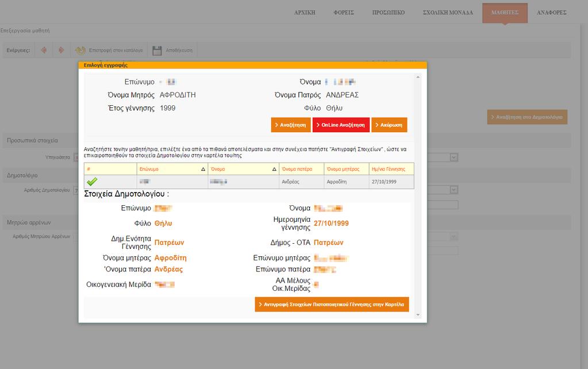Click the # column header

(110, 169)
